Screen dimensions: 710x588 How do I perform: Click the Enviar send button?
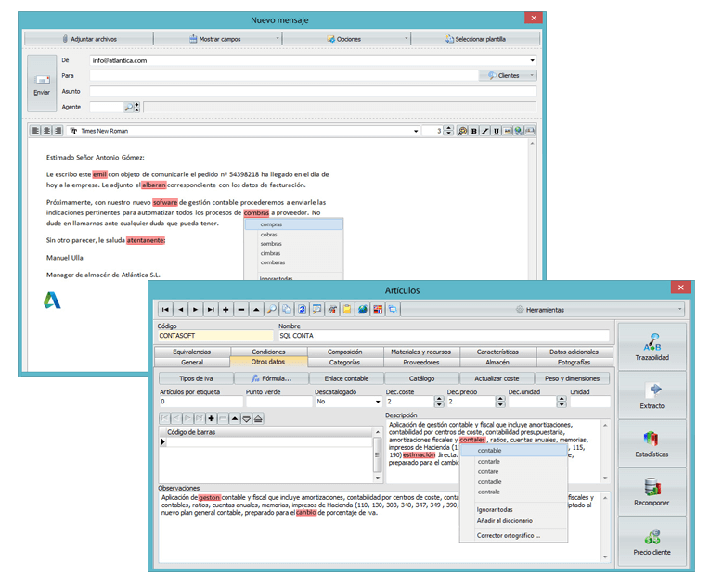[42, 83]
